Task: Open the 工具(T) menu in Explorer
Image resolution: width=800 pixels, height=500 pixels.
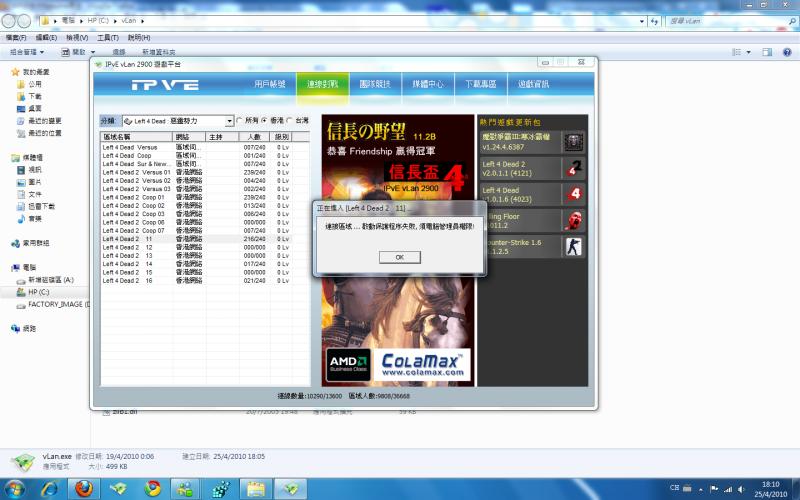Action: [108, 38]
